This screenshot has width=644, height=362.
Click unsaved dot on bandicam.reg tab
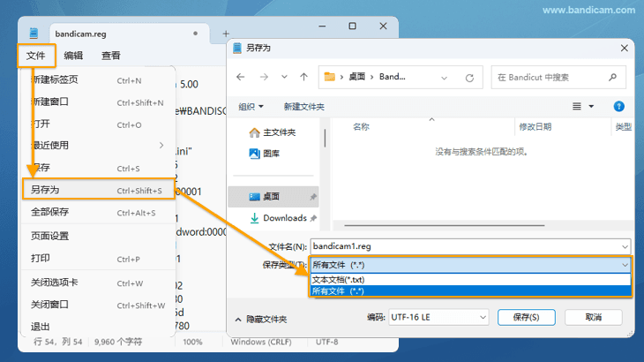coord(196,34)
